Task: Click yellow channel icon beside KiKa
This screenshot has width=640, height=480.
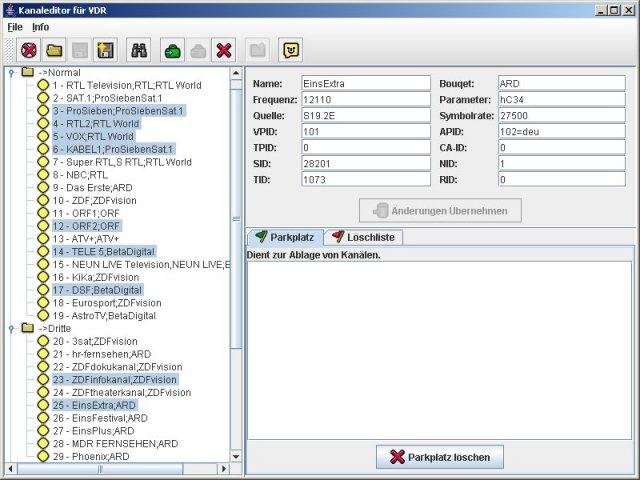Action: [43, 277]
